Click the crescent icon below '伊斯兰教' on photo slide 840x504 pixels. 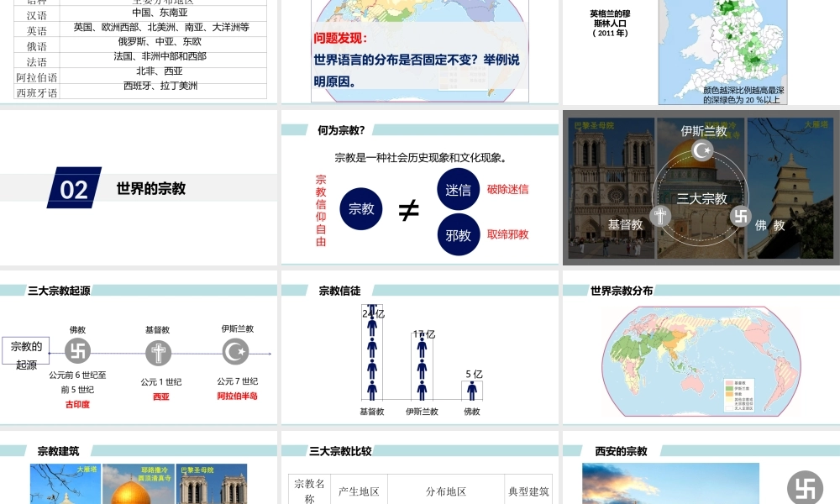pyautogui.click(x=701, y=150)
